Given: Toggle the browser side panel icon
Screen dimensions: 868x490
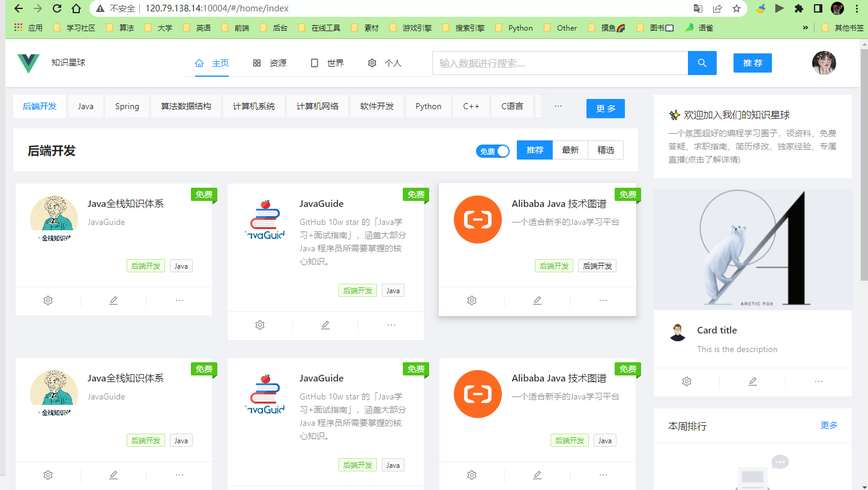Looking at the screenshot, I should [818, 8].
